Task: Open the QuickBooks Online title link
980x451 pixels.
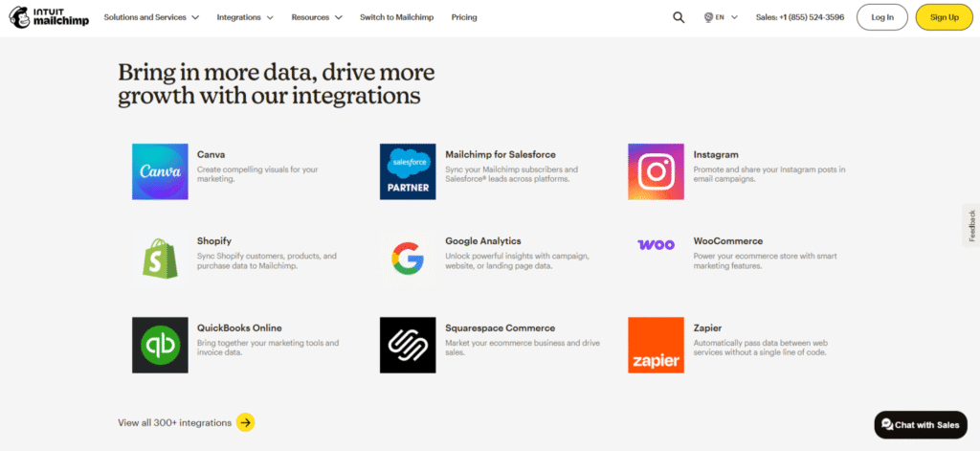Action: (x=239, y=327)
